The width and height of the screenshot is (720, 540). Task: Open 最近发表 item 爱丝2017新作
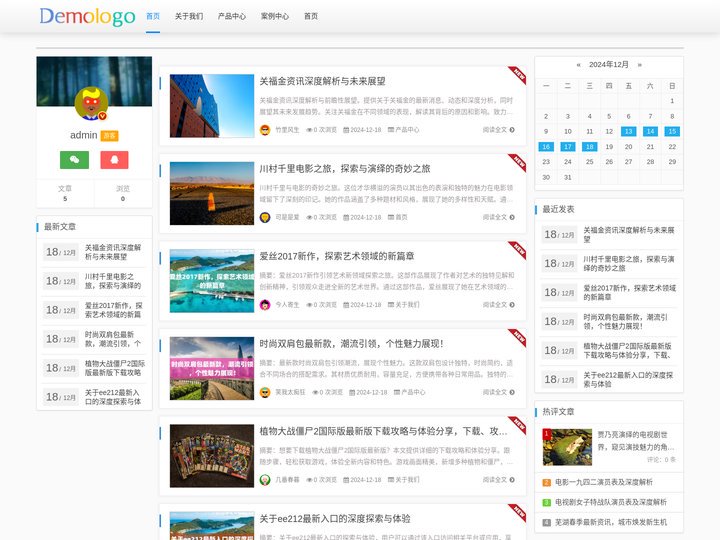pyautogui.click(x=630, y=292)
